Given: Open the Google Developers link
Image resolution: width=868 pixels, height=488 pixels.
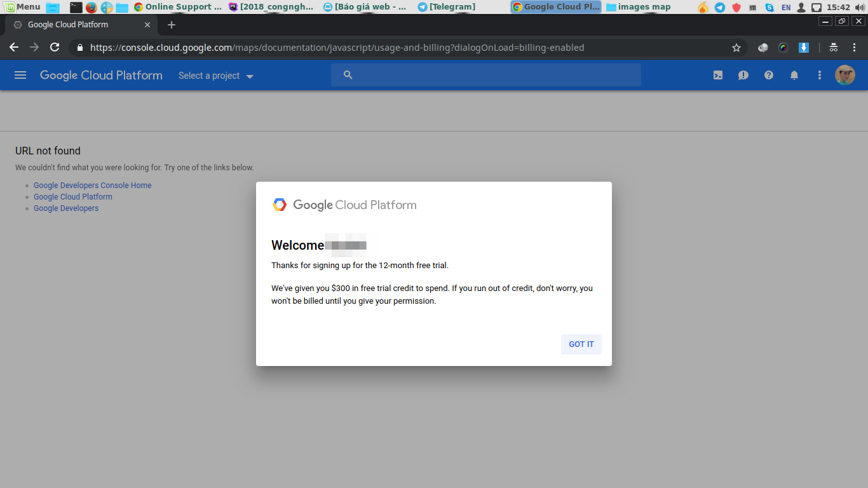Looking at the screenshot, I should coord(66,208).
